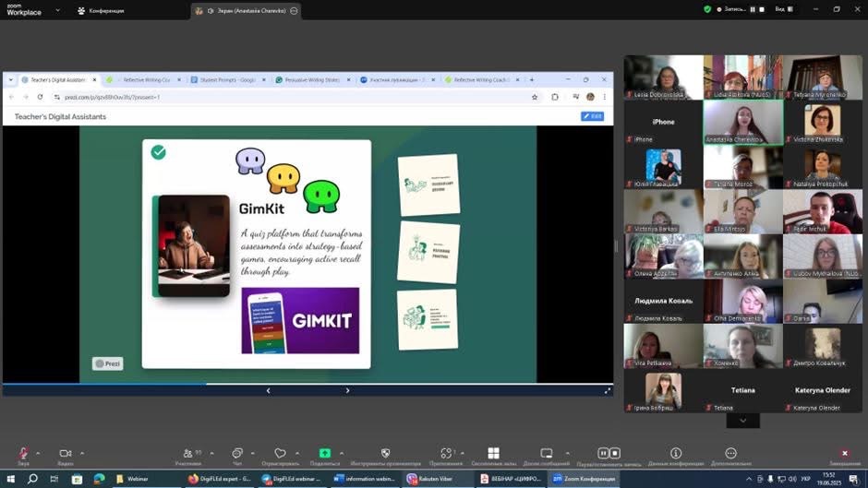Open the Zoom chat panel
This screenshot has height=488, width=868.
pyautogui.click(x=237, y=453)
